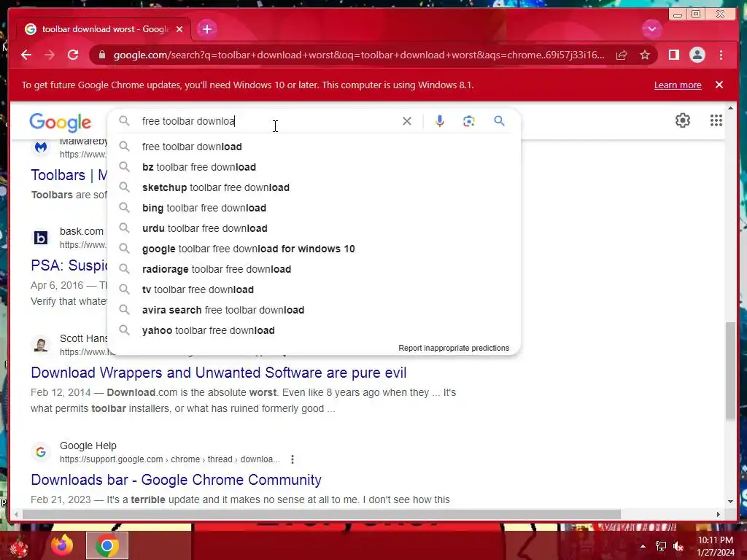Viewport: 747px width, 560px height.
Task: Clear the search query text
Action: click(x=406, y=121)
